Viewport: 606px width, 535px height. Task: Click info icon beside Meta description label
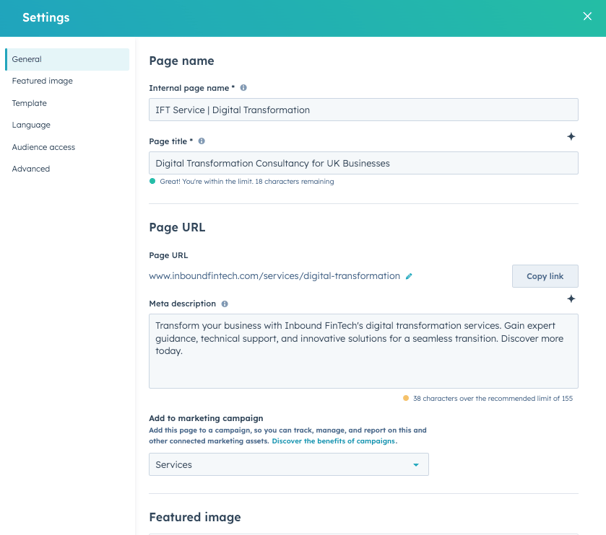(x=225, y=304)
